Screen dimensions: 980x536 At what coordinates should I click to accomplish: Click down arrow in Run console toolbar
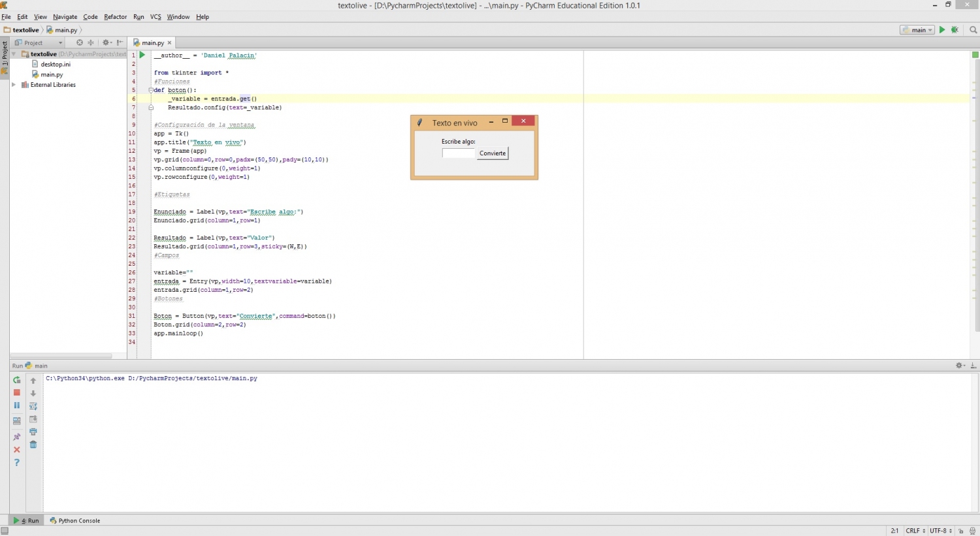point(33,394)
